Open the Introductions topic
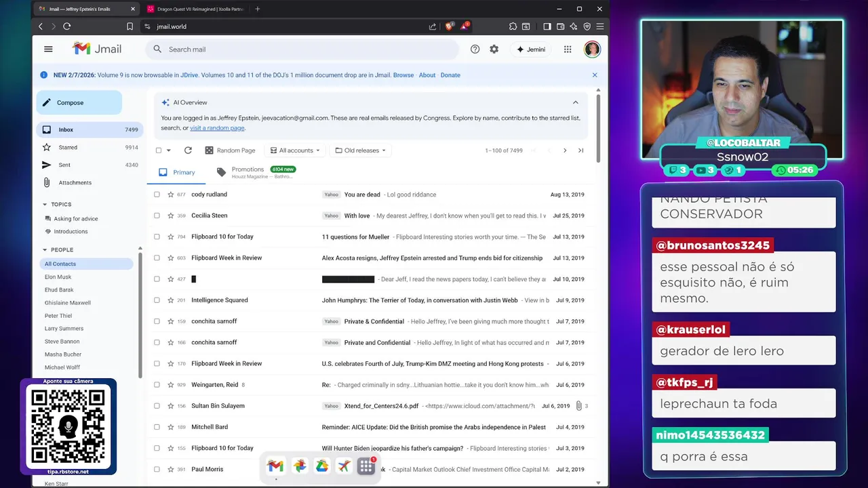Image resolution: width=868 pixels, height=488 pixels. [x=71, y=231]
